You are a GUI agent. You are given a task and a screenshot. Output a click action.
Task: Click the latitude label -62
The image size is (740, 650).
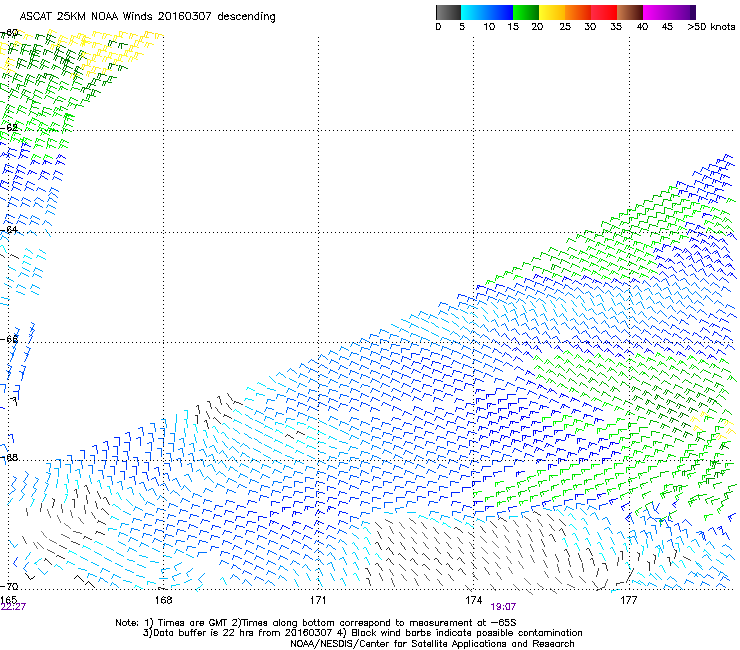pos(9,127)
